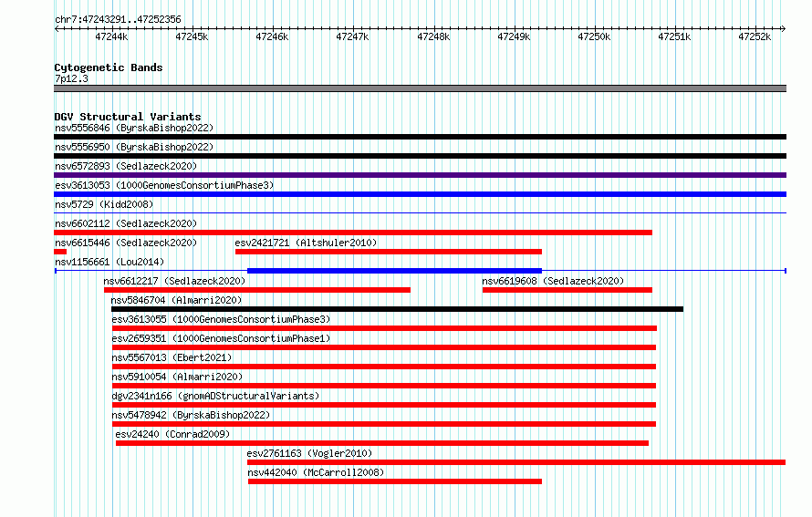Select the short red bar for nsv6615446

[60, 252]
